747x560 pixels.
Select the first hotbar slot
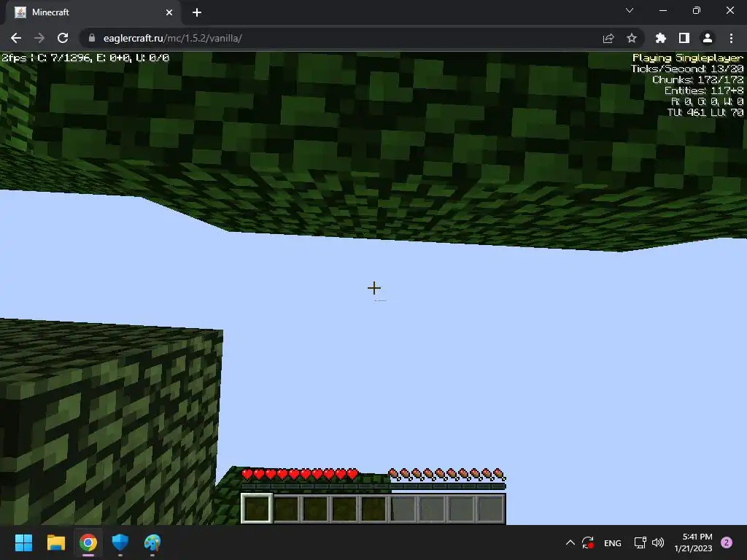(x=258, y=508)
